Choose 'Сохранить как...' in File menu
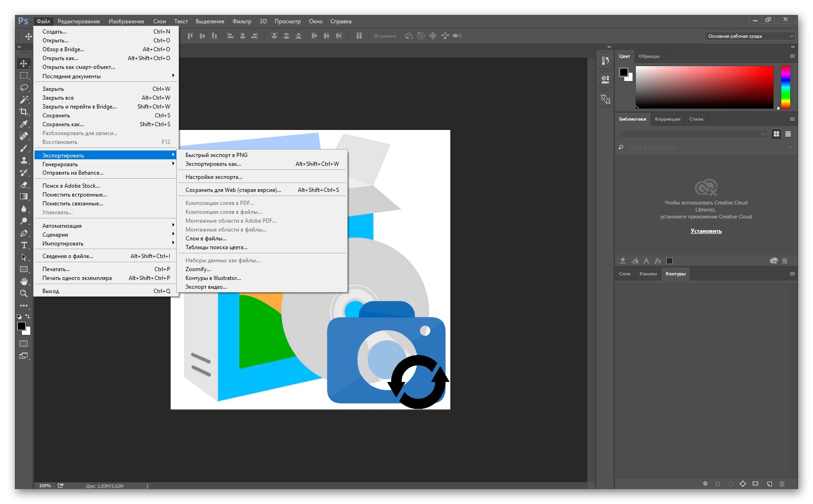The height and width of the screenshot is (504, 813). click(x=106, y=124)
